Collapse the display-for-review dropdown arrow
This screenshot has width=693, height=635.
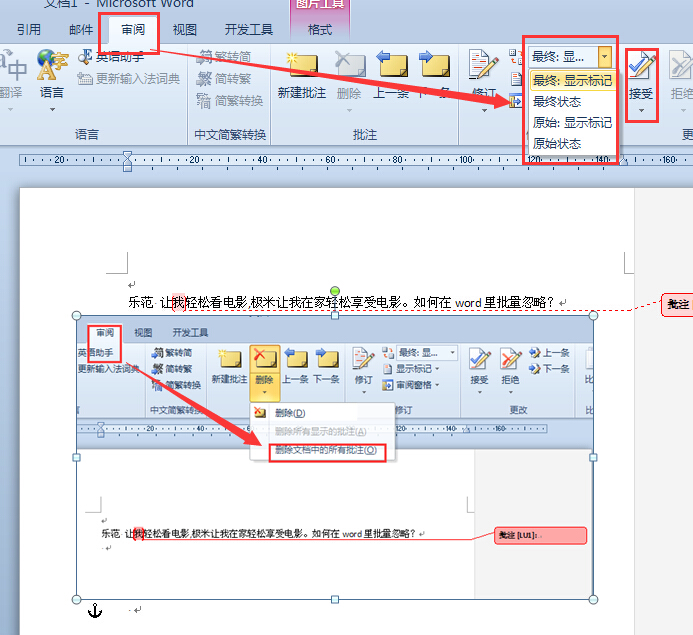pos(605,57)
